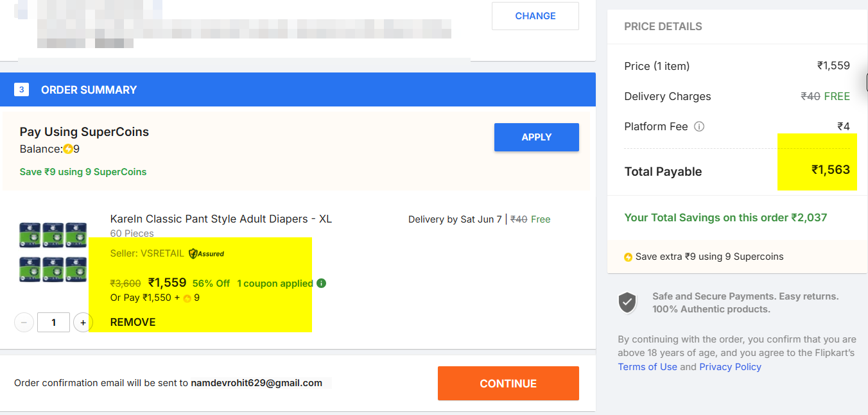Remove the item with the REMOVE link
This screenshot has height=415, width=868.
tap(133, 322)
